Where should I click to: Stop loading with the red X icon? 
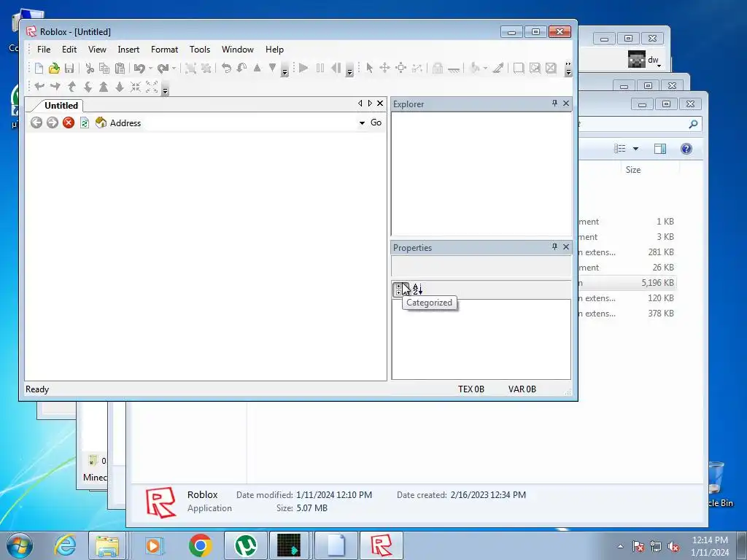click(x=69, y=122)
